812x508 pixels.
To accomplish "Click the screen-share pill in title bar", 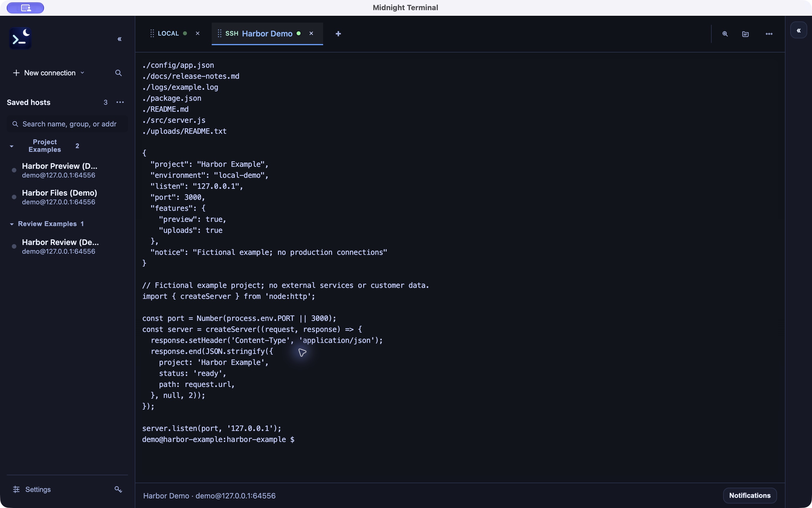I will [x=25, y=8].
